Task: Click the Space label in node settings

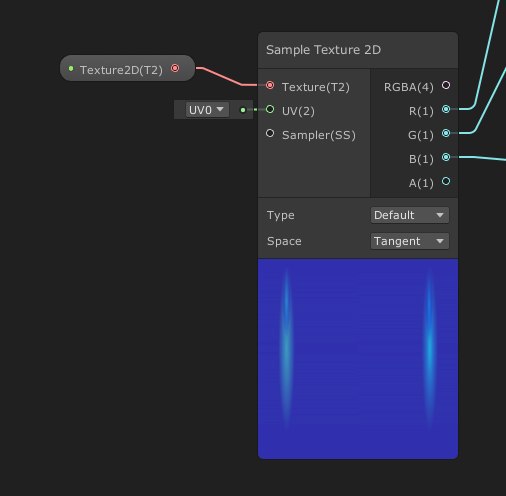Action: click(x=284, y=241)
